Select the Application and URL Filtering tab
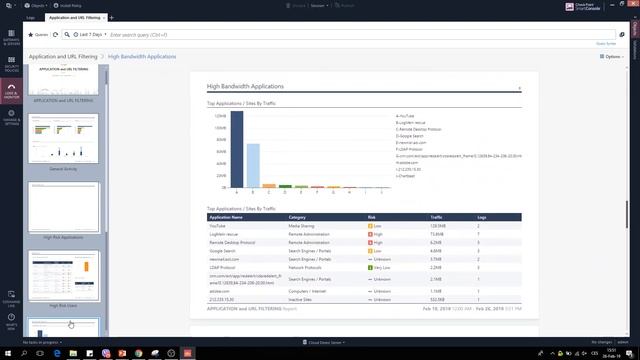 74,18
